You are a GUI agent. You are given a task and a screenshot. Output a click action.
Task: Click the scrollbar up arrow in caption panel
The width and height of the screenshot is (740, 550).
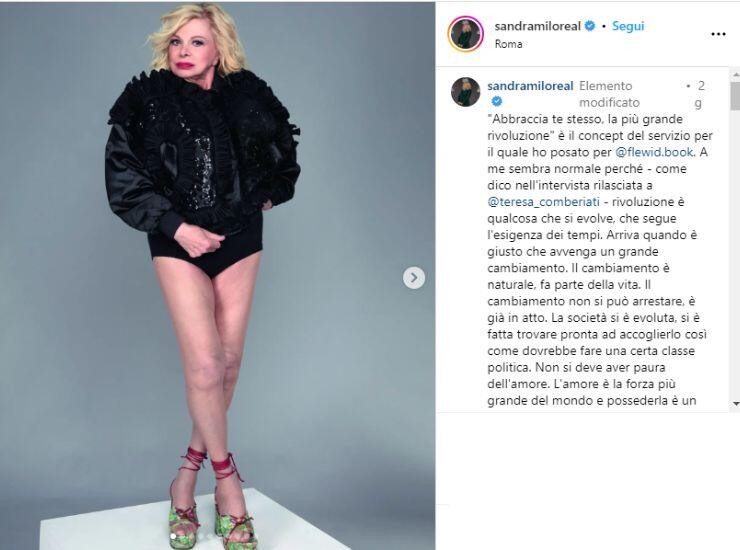(x=735, y=75)
